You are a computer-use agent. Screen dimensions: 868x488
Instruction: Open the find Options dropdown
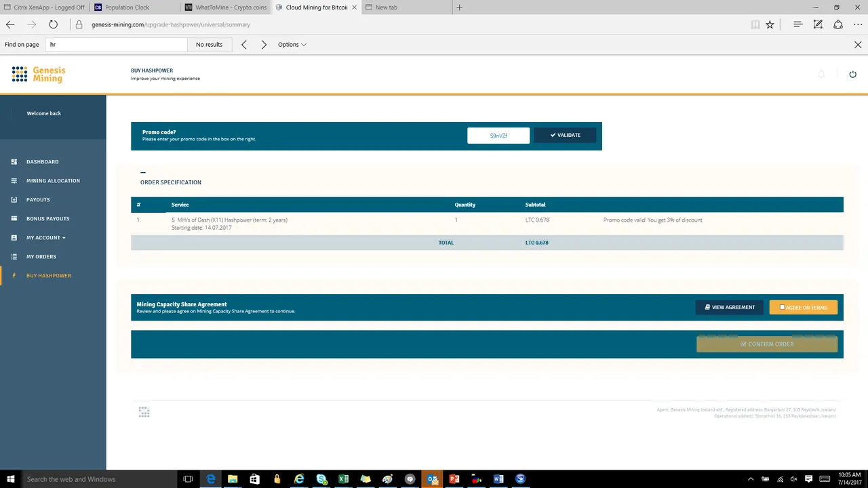point(292,45)
